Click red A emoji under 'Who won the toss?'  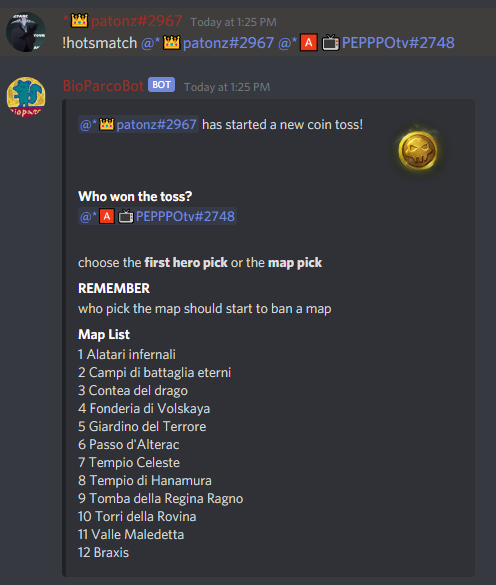click(x=106, y=216)
